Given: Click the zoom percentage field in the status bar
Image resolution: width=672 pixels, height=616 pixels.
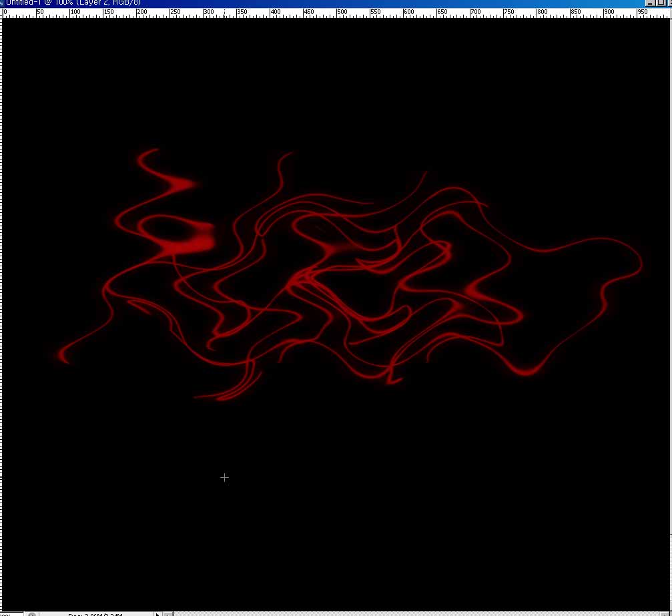Looking at the screenshot, I should 11,614.
